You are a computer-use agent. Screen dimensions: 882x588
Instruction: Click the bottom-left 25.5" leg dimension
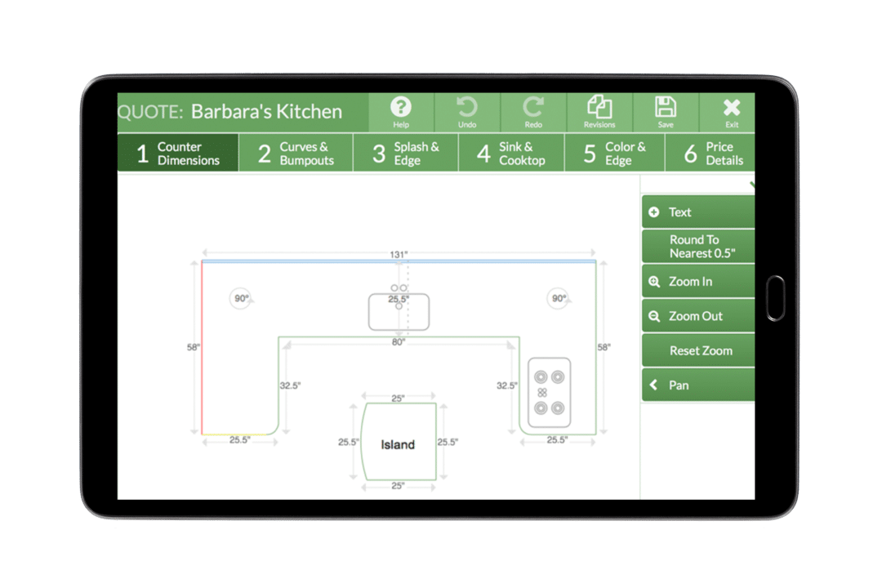click(x=239, y=439)
